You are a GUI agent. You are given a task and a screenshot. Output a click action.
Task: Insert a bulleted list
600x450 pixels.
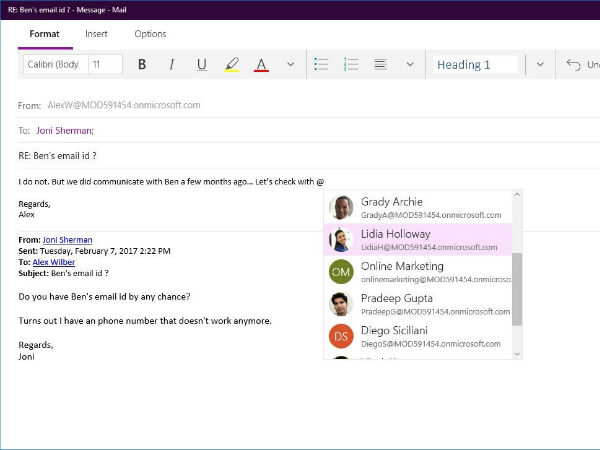tap(321, 65)
